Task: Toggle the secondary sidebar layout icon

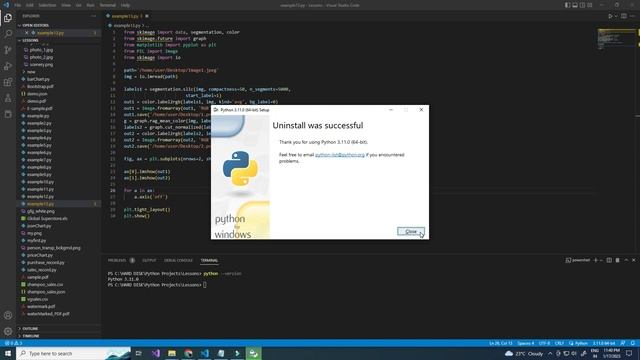Action: [582, 5]
